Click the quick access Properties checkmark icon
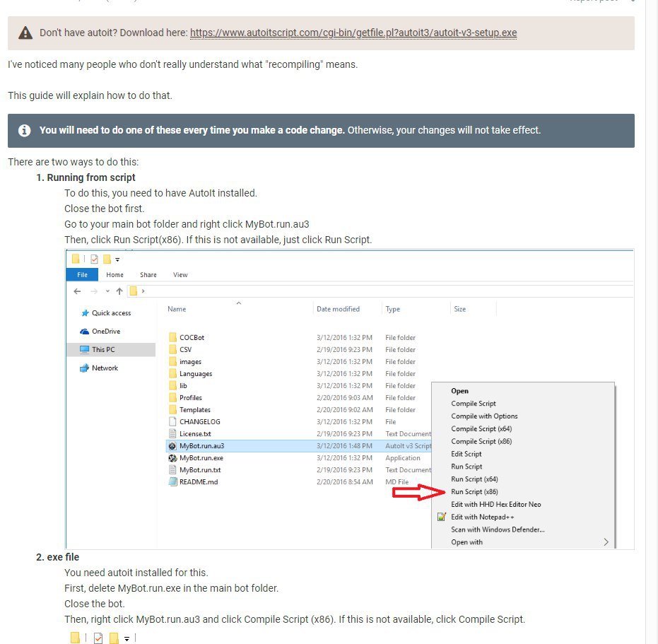 95,259
